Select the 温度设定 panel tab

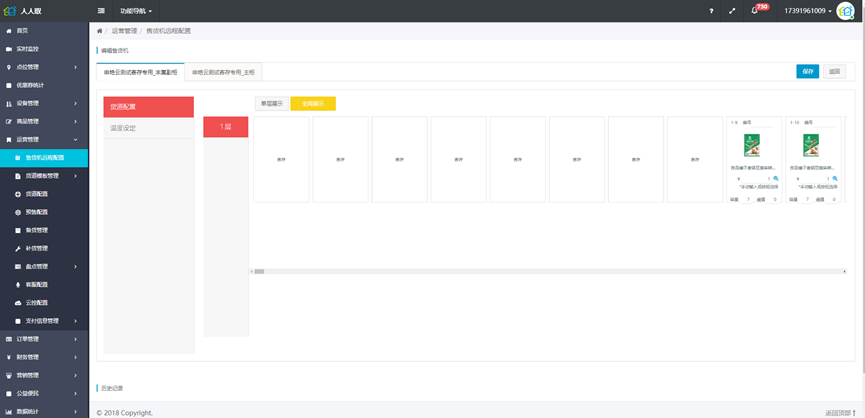pyautogui.click(x=148, y=128)
